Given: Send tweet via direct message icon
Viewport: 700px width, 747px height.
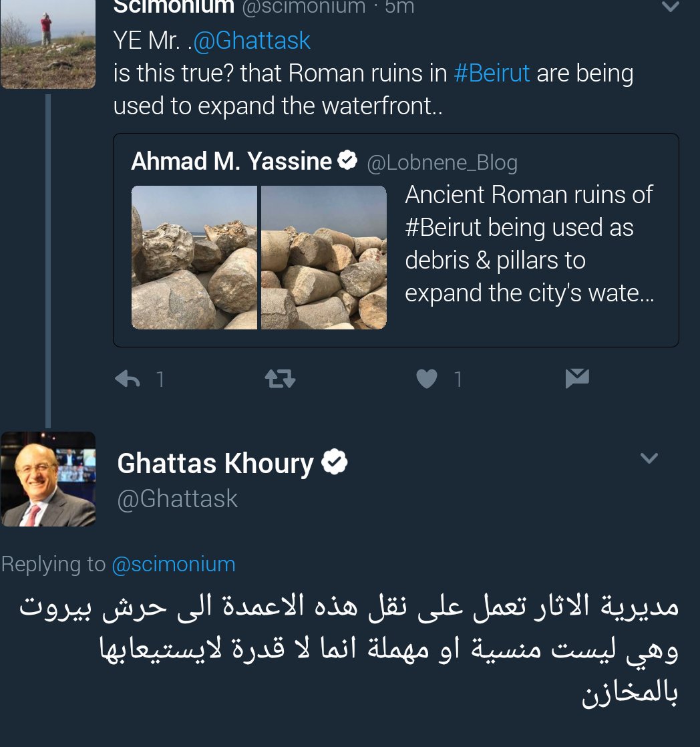Looking at the screenshot, I should point(577,378).
